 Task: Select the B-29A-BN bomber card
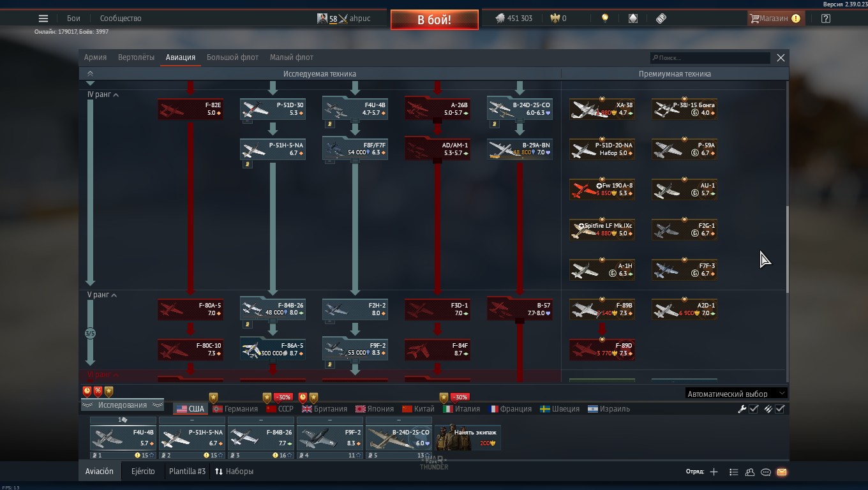tap(520, 149)
